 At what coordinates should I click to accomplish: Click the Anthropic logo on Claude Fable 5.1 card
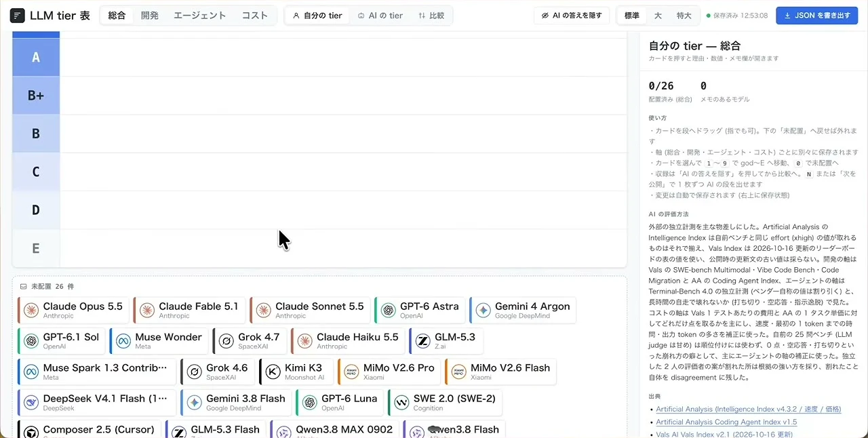click(147, 311)
